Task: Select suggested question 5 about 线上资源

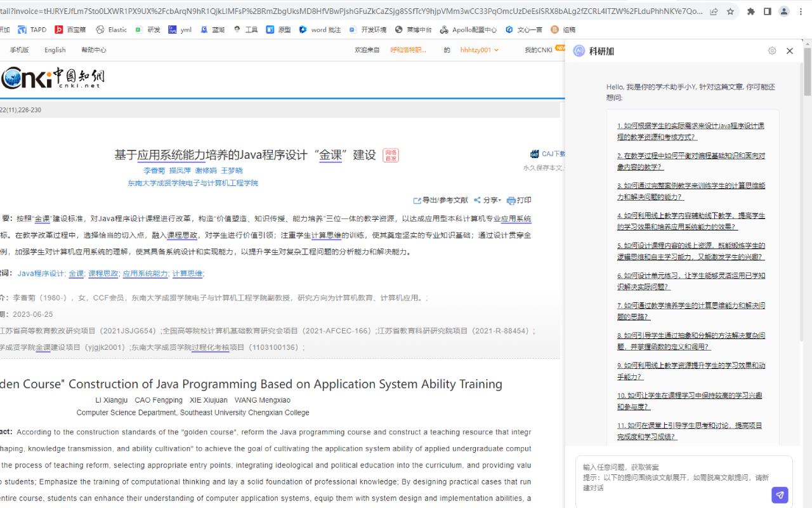Action: click(x=691, y=251)
